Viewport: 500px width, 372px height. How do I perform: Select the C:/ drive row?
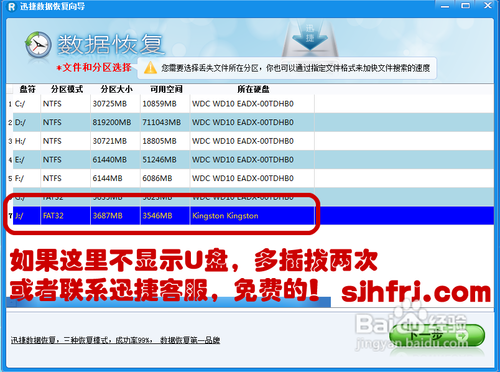pyautogui.click(x=250, y=104)
